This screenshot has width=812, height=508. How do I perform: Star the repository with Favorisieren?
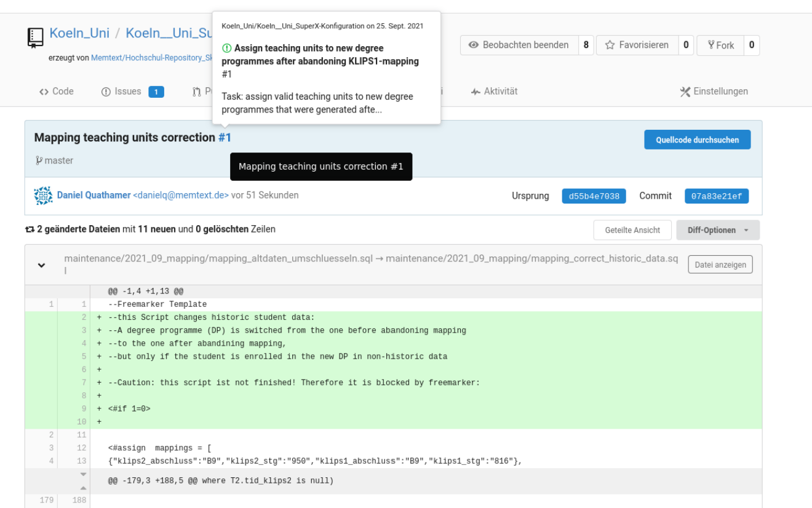(637, 45)
